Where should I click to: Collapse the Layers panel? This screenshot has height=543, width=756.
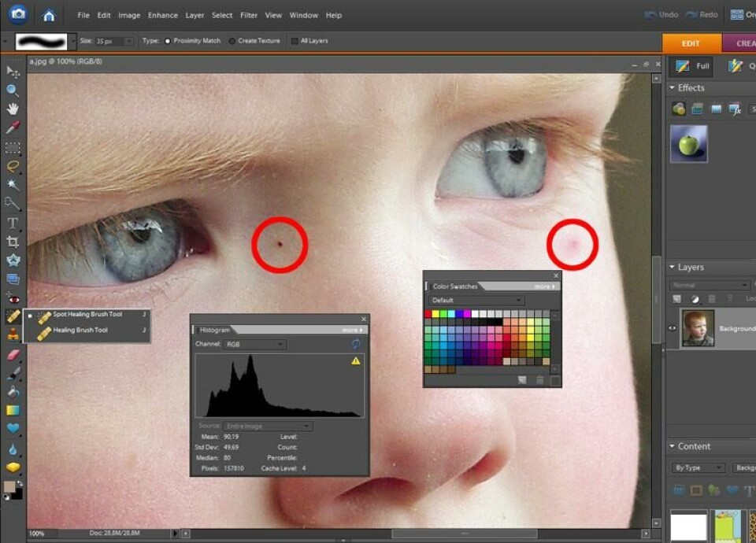pyautogui.click(x=672, y=267)
